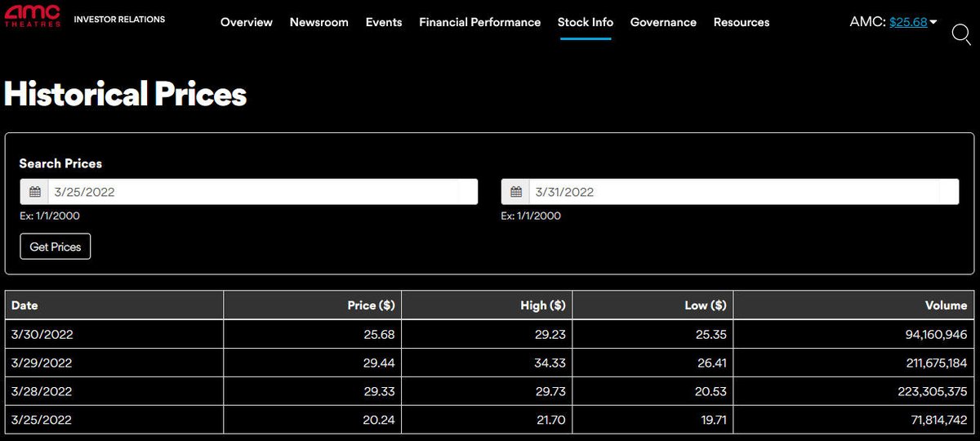Screen dimensions: 980x441
Task: Click the price value 29.33
Action: (379, 391)
